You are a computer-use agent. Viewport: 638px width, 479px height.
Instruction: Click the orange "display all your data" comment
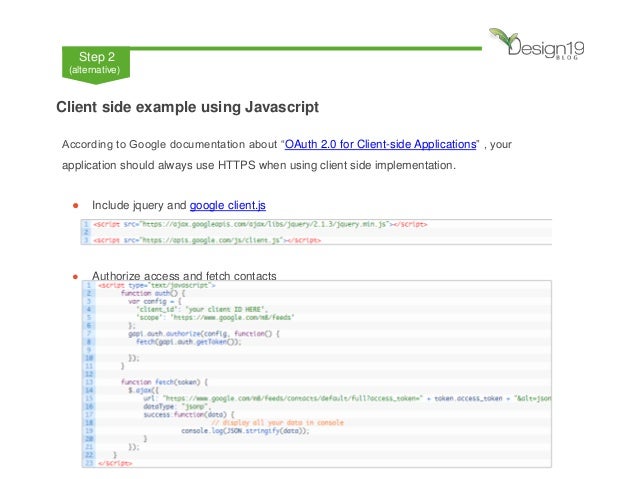point(277,422)
